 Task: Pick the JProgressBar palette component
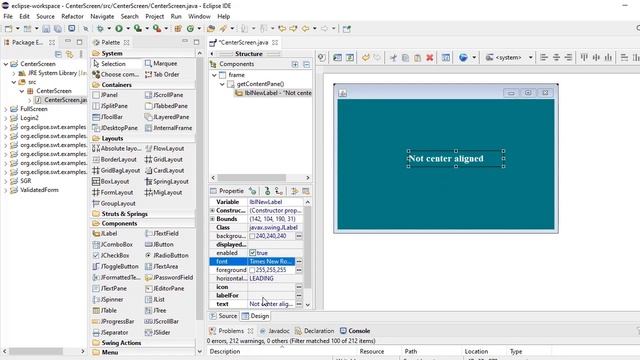pos(113,322)
